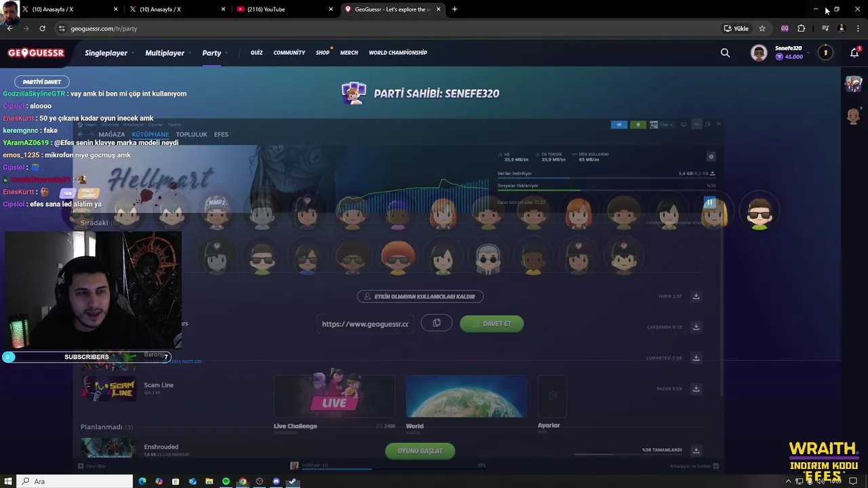Click the level badge next to profile

pyautogui.click(x=825, y=53)
